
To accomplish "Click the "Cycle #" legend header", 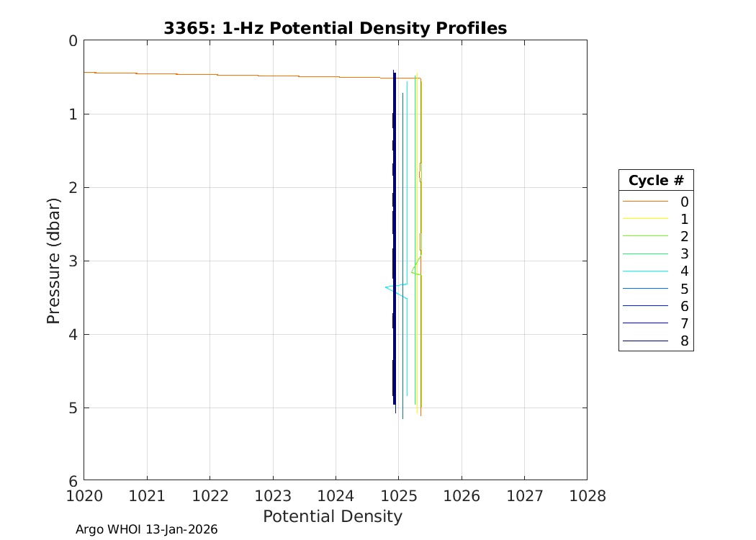I will pos(655,180).
